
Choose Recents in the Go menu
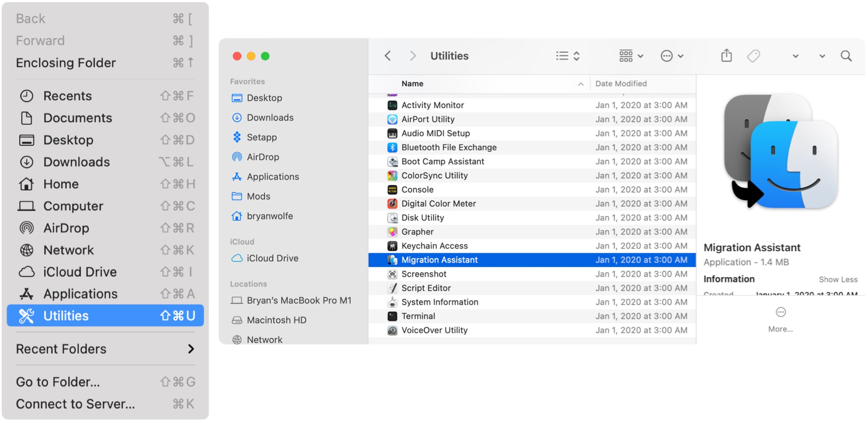tap(105, 96)
